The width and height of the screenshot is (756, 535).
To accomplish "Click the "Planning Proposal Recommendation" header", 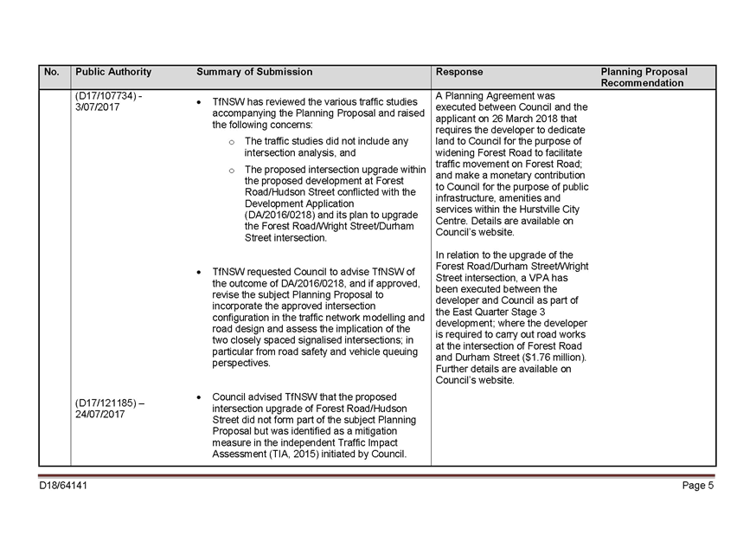I will [644, 78].
